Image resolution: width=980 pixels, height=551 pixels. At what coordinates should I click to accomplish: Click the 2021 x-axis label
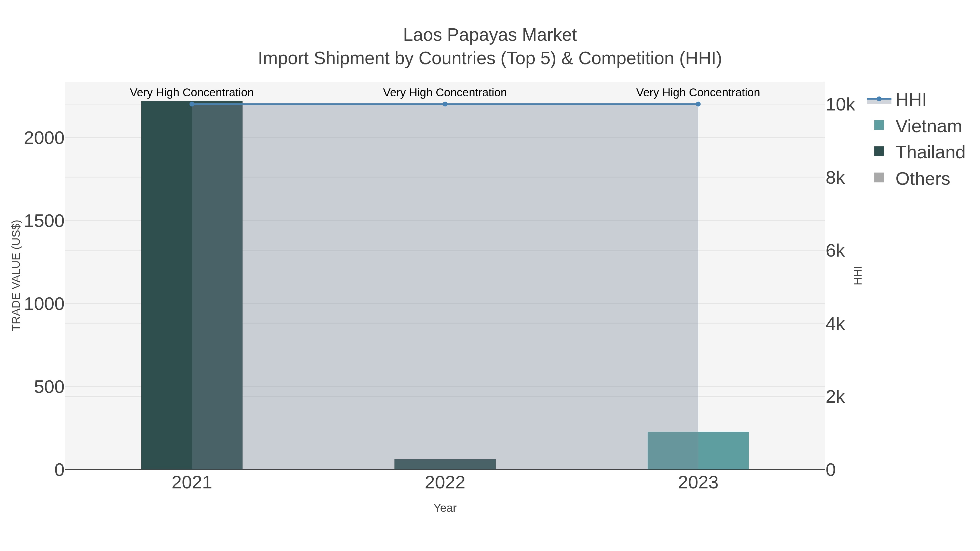click(192, 483)
